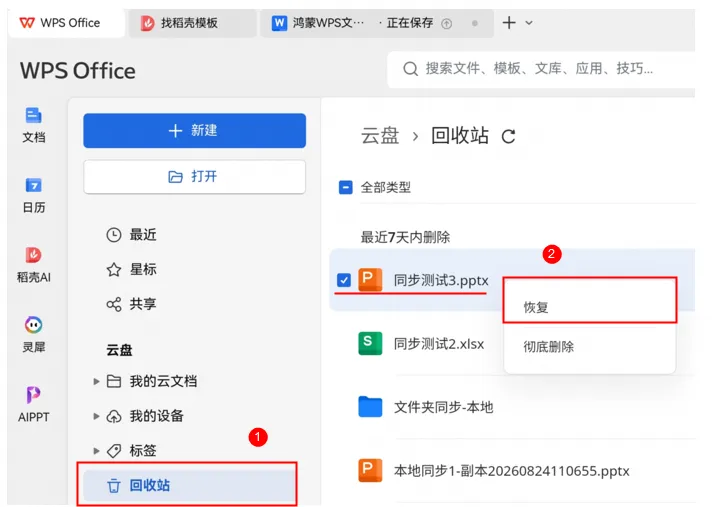
Task: Open the 全部类型 filter
Action: pyautogui.click(x=386, y=187)
